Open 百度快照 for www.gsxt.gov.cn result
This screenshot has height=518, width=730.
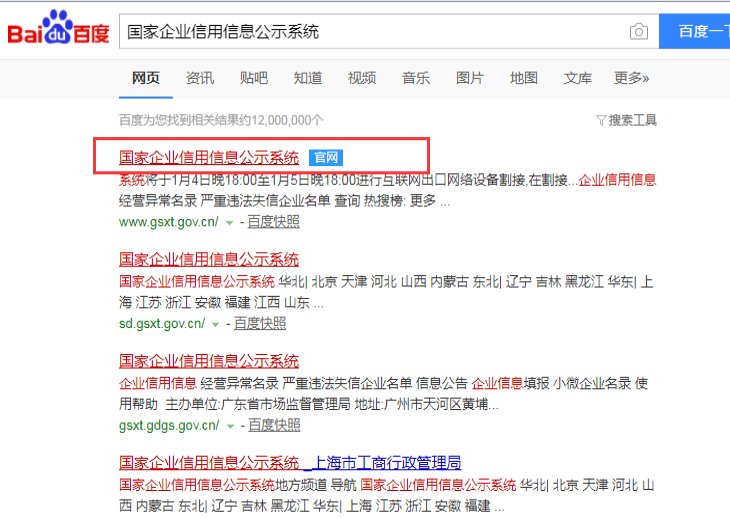coord(273,222)
